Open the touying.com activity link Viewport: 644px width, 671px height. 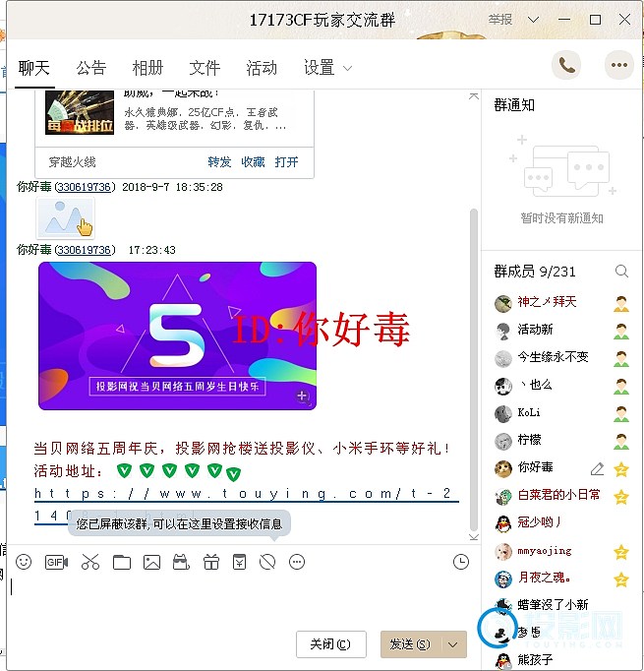click(247, 494)
